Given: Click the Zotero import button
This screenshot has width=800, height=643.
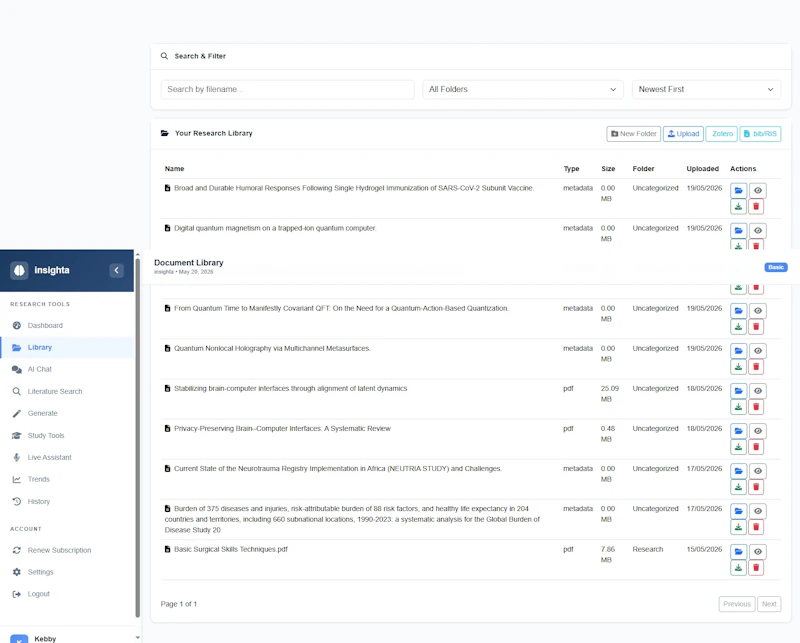Looking at the screenshot, I should (721, 134).
